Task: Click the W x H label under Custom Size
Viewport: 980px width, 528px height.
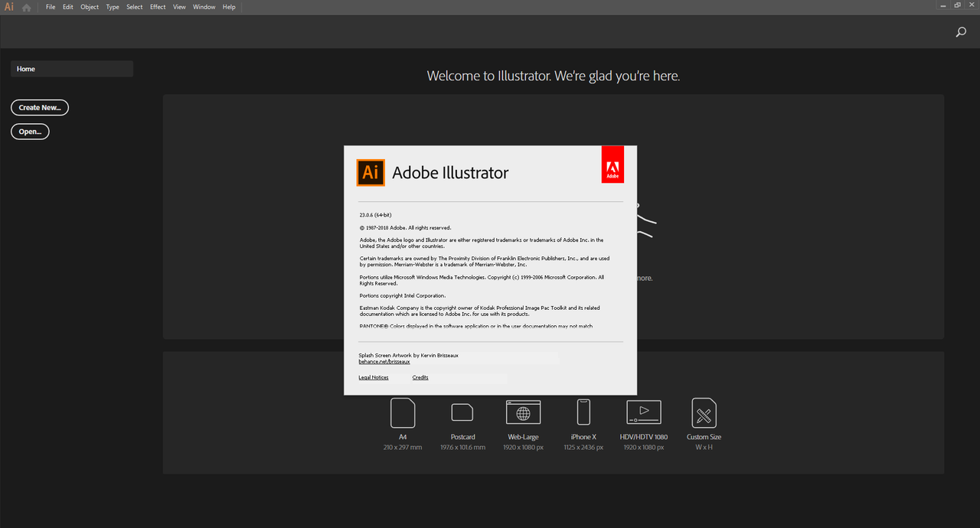Action: click(x=704, y=447)
